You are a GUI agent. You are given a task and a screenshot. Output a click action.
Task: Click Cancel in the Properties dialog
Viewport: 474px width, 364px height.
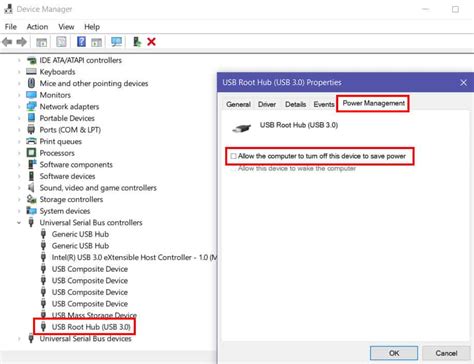point(446,353)
